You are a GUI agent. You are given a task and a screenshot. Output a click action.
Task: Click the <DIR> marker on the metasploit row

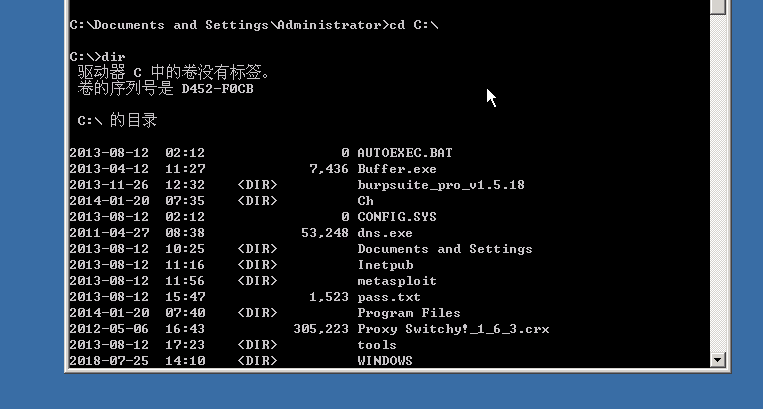pos(257,281)
